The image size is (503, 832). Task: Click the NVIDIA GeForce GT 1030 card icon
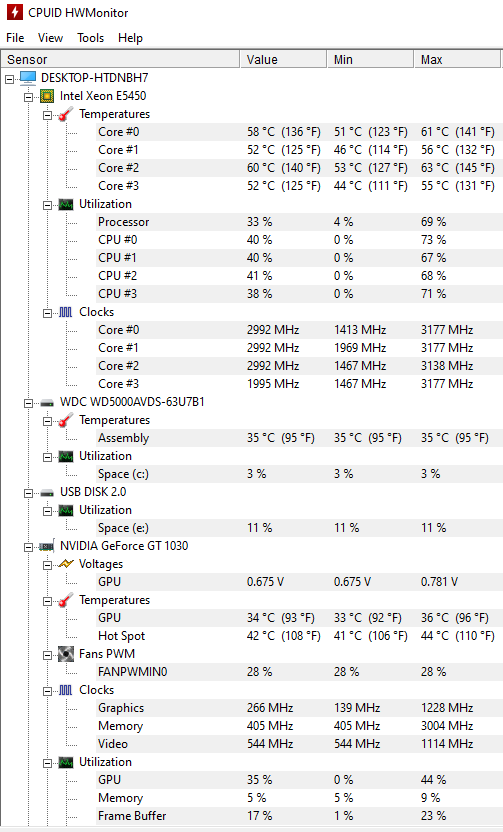47,546
